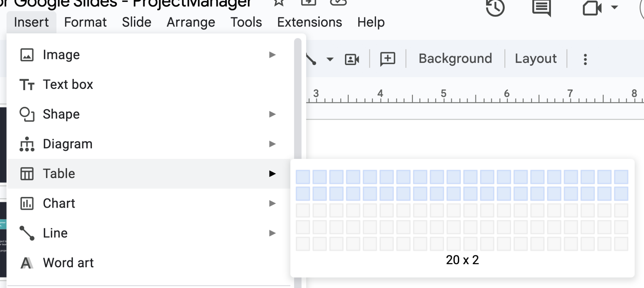
Task: Open the Format menu
Action: tap(85, 22)
